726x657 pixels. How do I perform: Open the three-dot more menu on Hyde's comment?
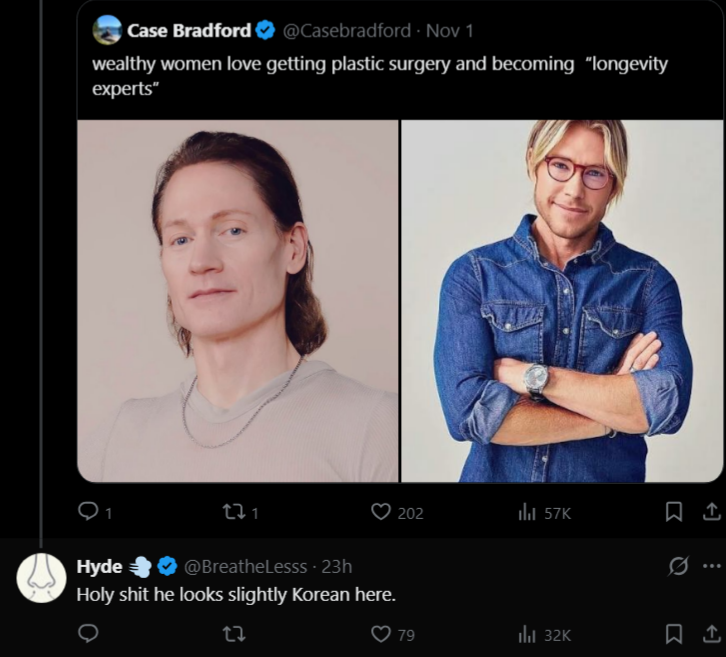[x=711, y=566]
